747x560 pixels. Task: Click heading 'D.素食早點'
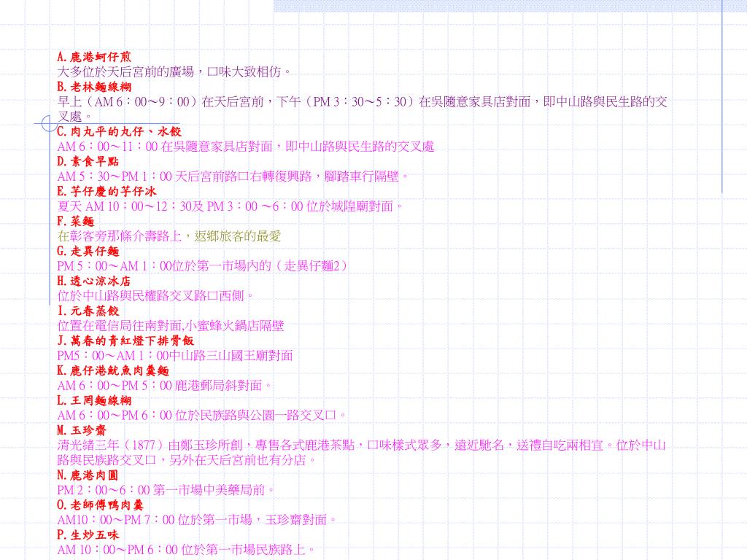pyautogui.click(x=88, y=161)
